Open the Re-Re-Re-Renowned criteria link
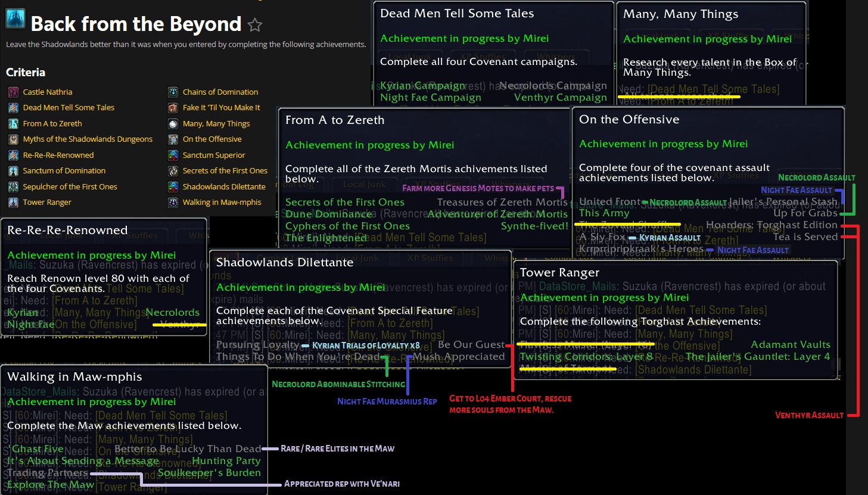Screen dimensions: 868x495 tap(58, 155)
